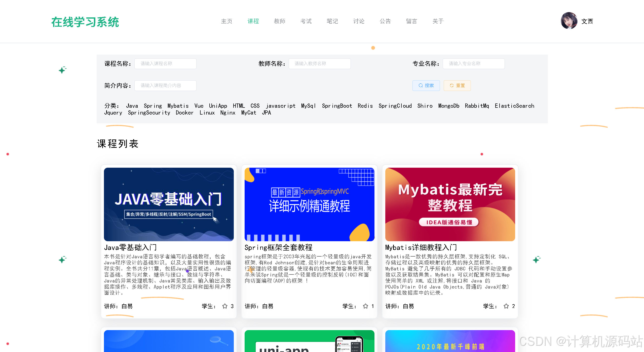Click the 请输入课程名称 input field
The image size is (644, 352).
[165, 63]
